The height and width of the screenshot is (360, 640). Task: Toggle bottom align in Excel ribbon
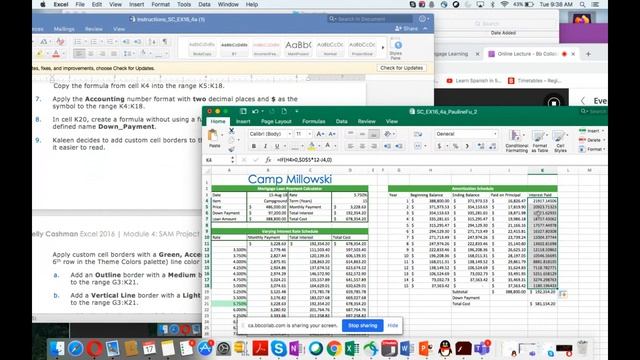[373, 134]
